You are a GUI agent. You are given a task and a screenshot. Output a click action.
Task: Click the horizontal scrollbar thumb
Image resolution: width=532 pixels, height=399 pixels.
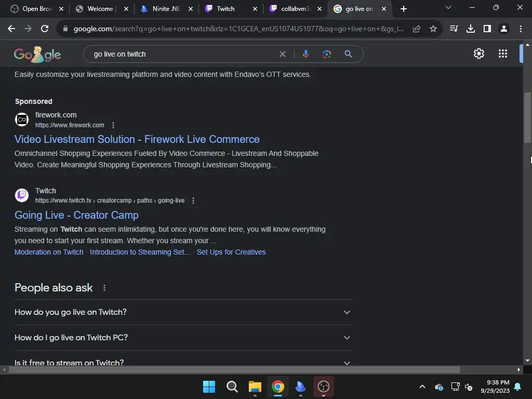pos(234,369)
